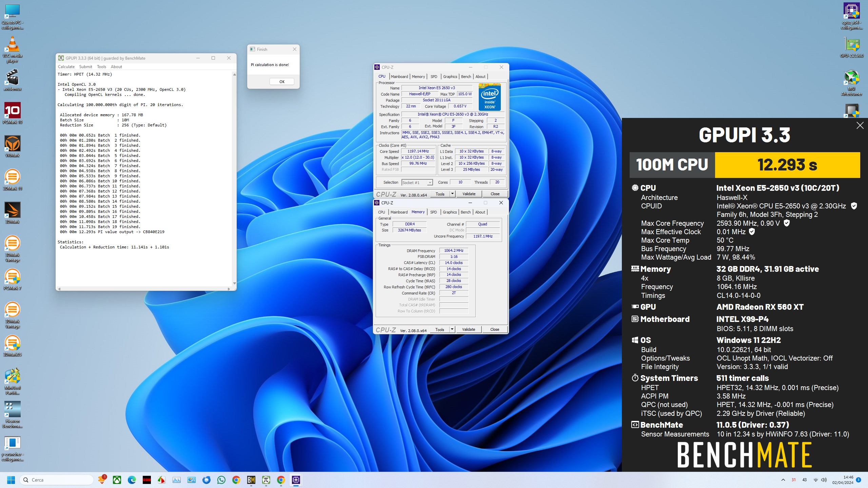Image resolution: width=868 pixels, height=488 pixels.
Task: Click Tools button in lower CPU-Z window
Action: [440, 329]
